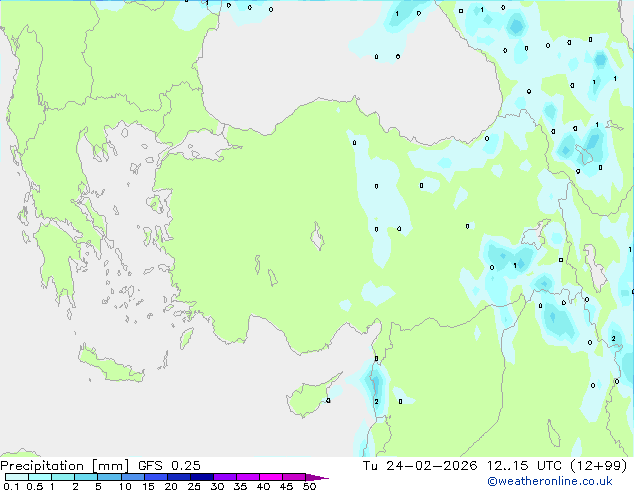The image size is (634, 490).
Task: Click the 20–25 mm dark blue legend swatch
Action: click(179, 477)
